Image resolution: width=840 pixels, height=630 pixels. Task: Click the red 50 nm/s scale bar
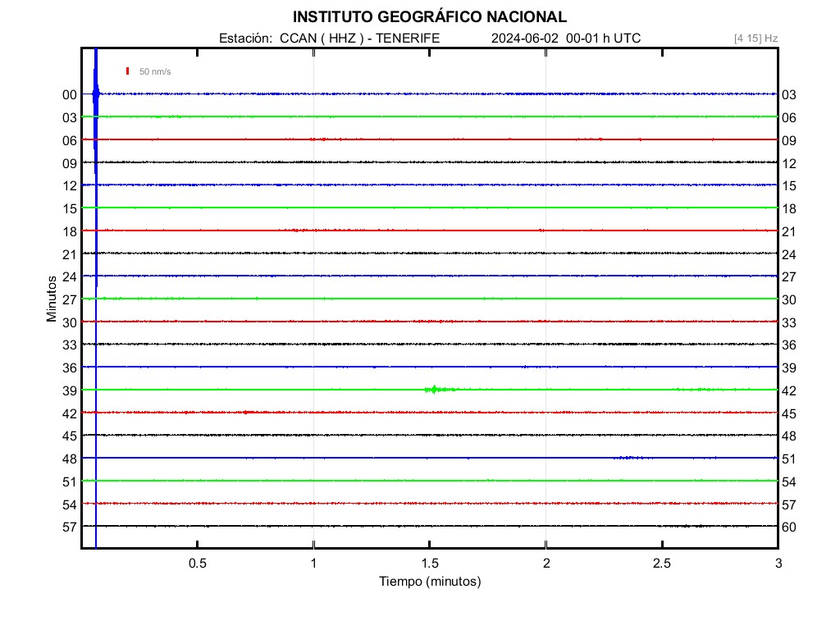[128, 71]
